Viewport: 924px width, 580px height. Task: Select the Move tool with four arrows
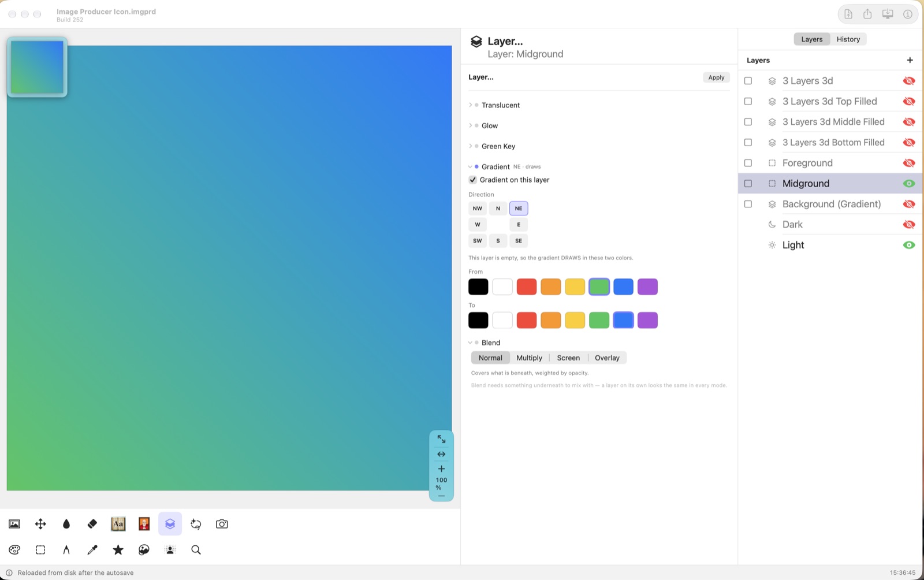click(40, 524)
